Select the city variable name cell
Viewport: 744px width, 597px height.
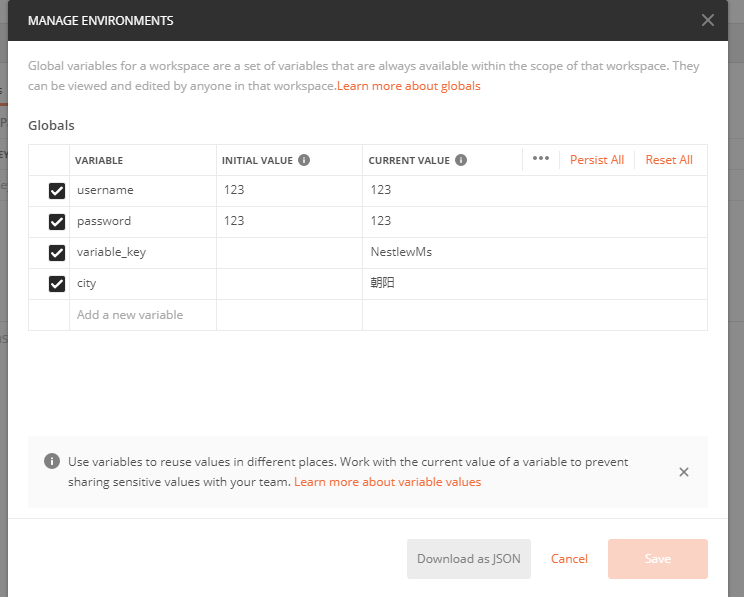pos(143,284)
